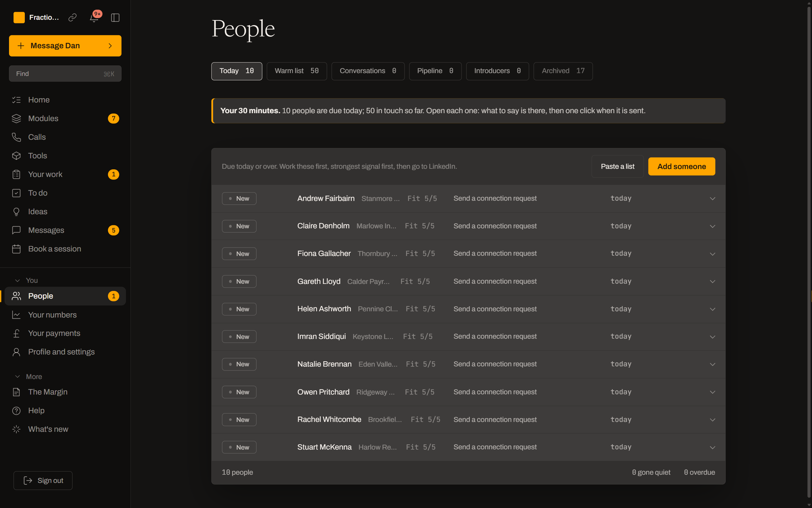Screen dimensions: 812x508
Task: Click the New status on Claire Denholm
Action: click(x=239, y=226)
